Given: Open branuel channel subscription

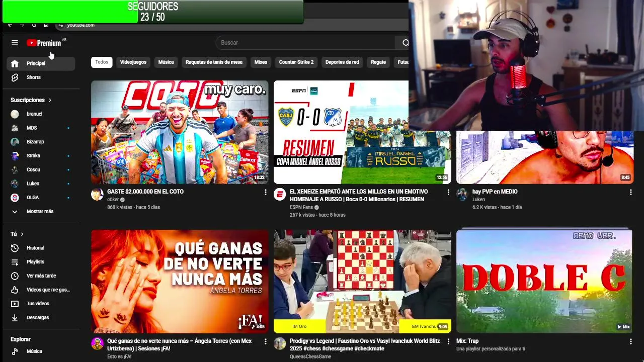Looking at the screenshot, I should [41, 114].
